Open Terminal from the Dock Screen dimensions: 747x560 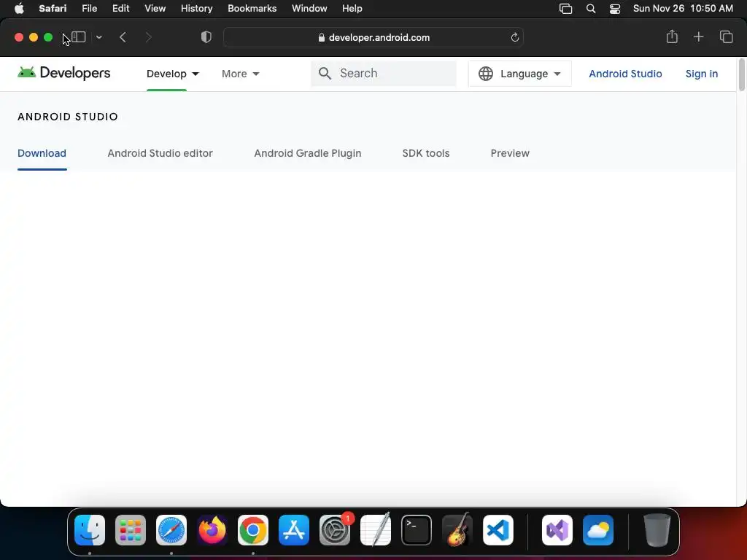coord(417,530)
